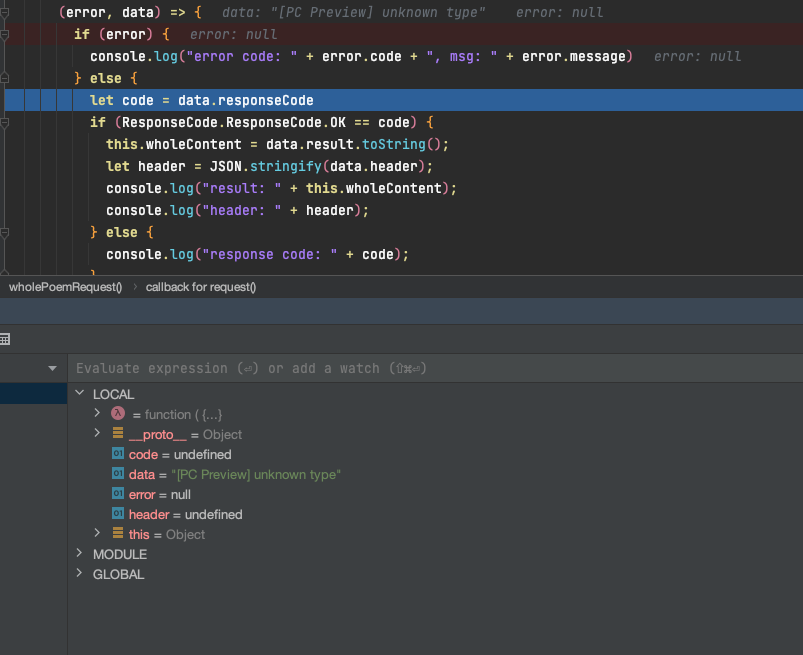Focus the Evaluate expression input field
Image resolution: width=803 pixels, height=655 pixels.
click(x=435, y=368)
